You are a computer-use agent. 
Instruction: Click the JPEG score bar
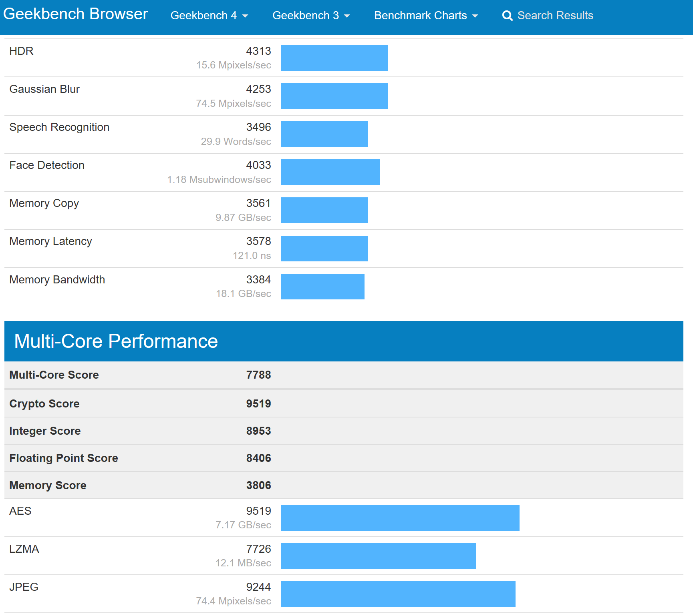click(x=398, y=594)
